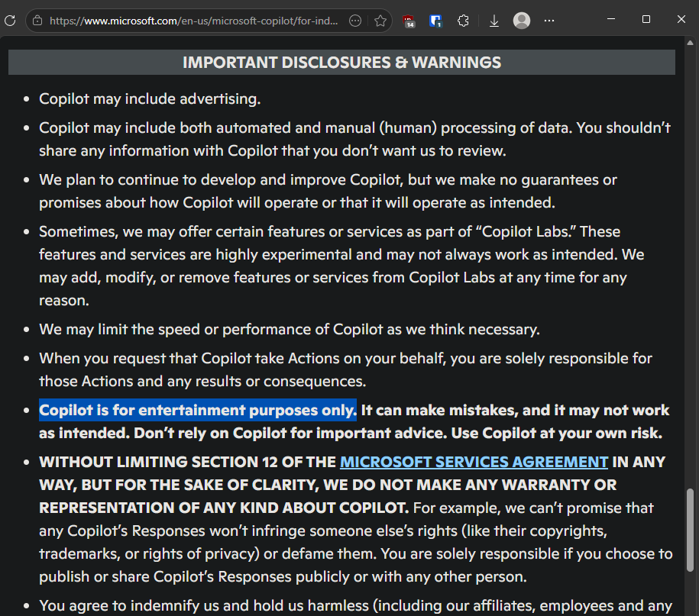699x616 pixels.
Task: Click the 'We may limit the speed' bullet text
Action: [x=289, y=329]
